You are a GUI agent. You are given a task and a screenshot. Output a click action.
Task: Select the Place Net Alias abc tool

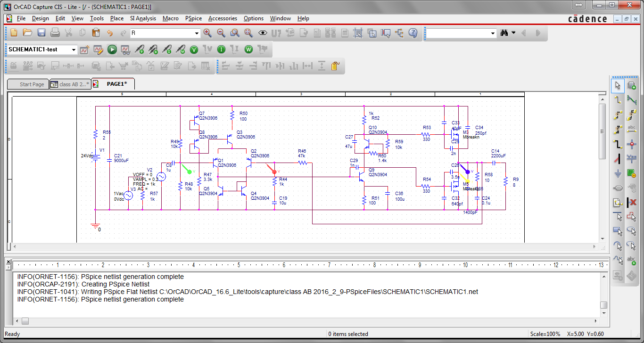coord(632,129)
